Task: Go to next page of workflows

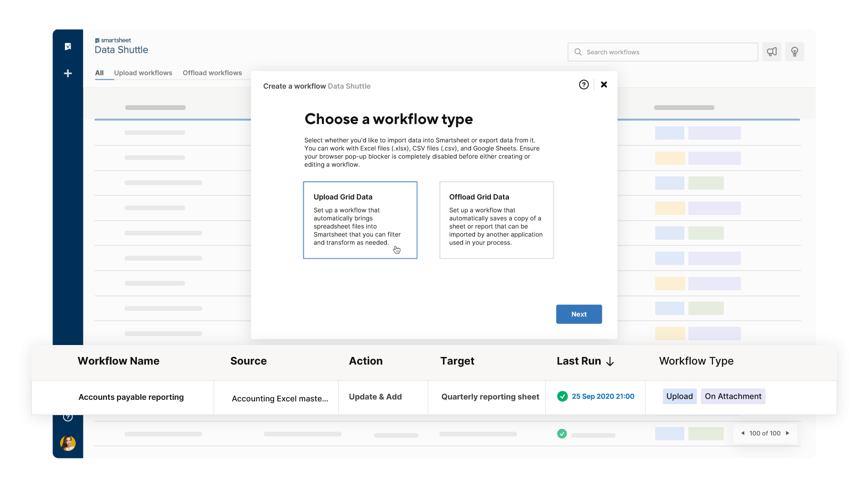Action: (x=787, y=433)
